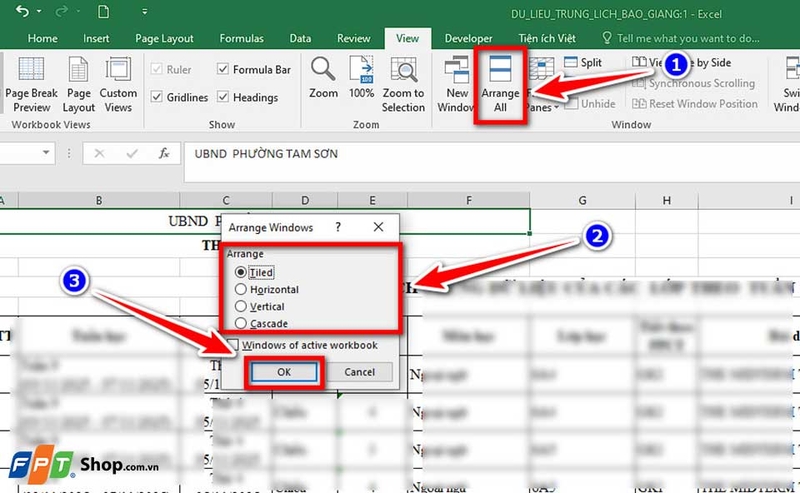The width and height of the screenshot is (800, 493).
Task: Click Switch Windows icon
Action: [x=792, y=68]
